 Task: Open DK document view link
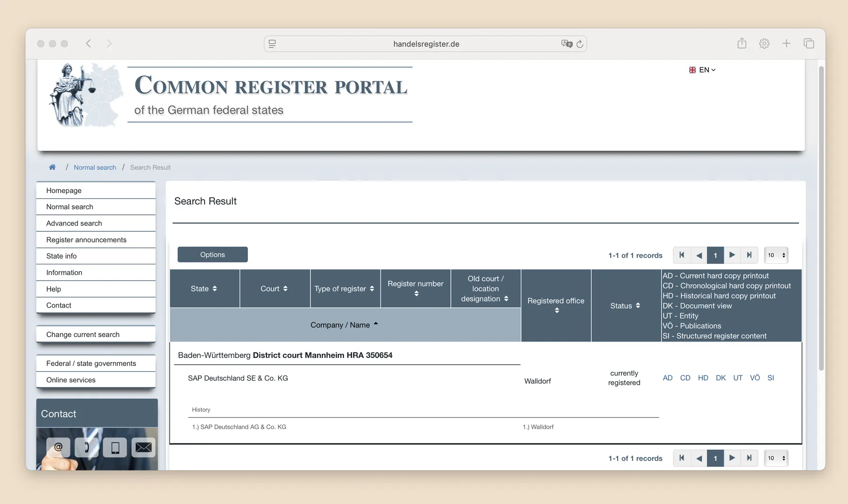coord(721,378)
